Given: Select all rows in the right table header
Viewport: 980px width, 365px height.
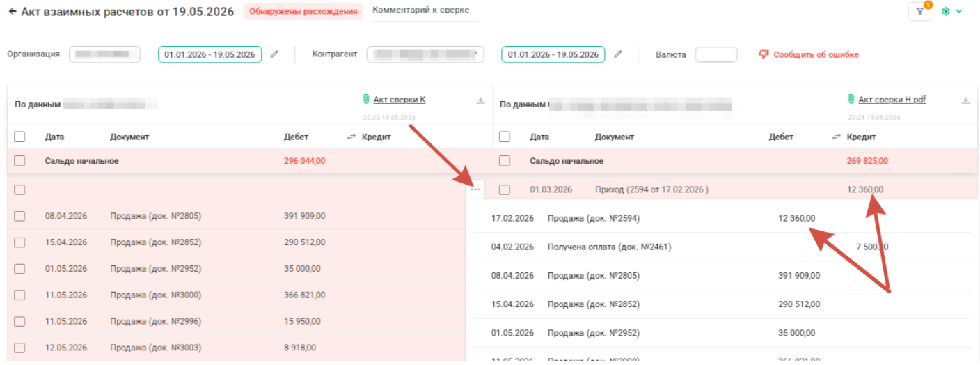Looking at the screenshot, I should coord(505,137).
